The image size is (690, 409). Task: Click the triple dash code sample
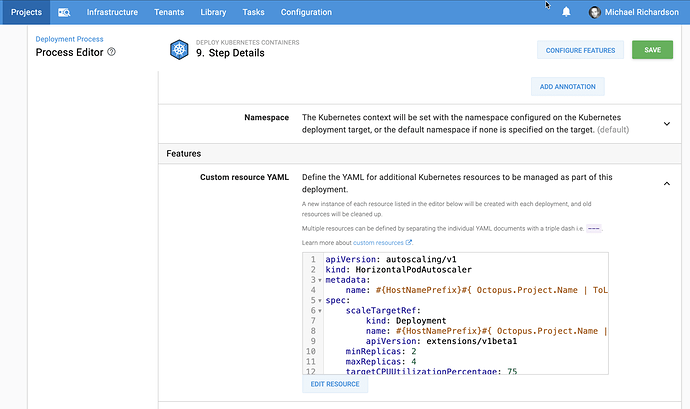click(x=594, y=228)
